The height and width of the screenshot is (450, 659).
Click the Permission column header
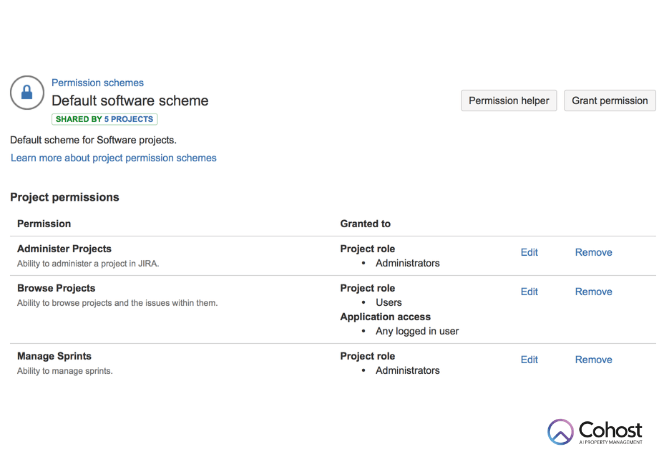(x=44, y=224)
